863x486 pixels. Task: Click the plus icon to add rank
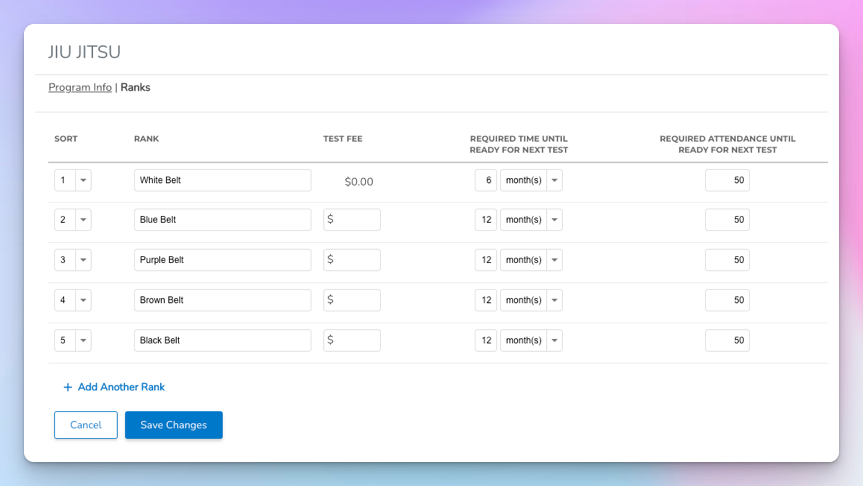point(68,387)
